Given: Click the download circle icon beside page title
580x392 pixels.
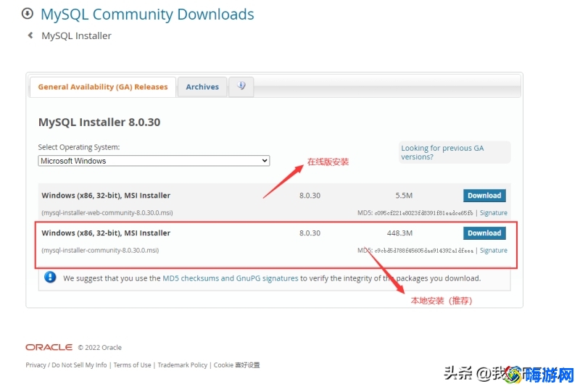Looking at the screenshot, I should coord(28,14).
